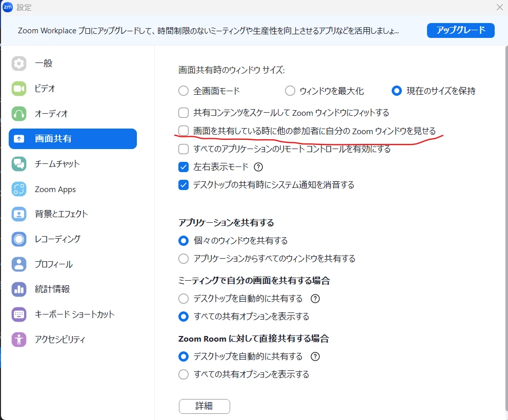
Task: Uncheck 左右表示モード checkbox
Action: point(184,167)
